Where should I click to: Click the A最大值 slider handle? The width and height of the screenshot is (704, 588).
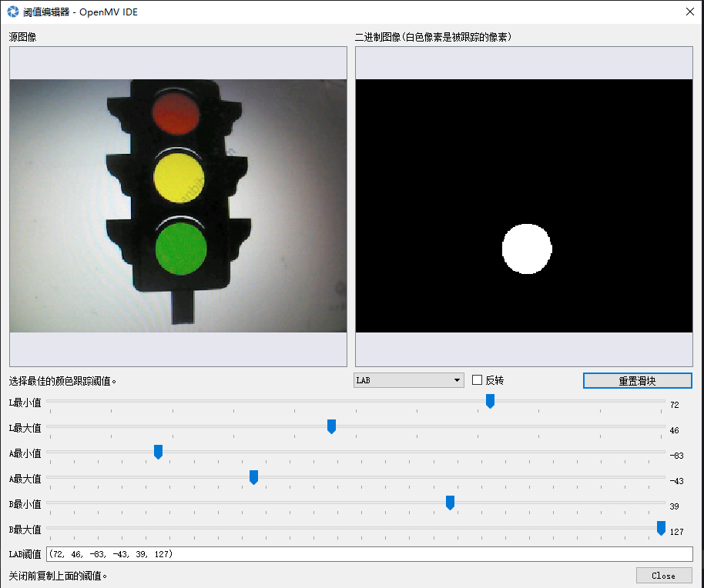tap(253, 476)
